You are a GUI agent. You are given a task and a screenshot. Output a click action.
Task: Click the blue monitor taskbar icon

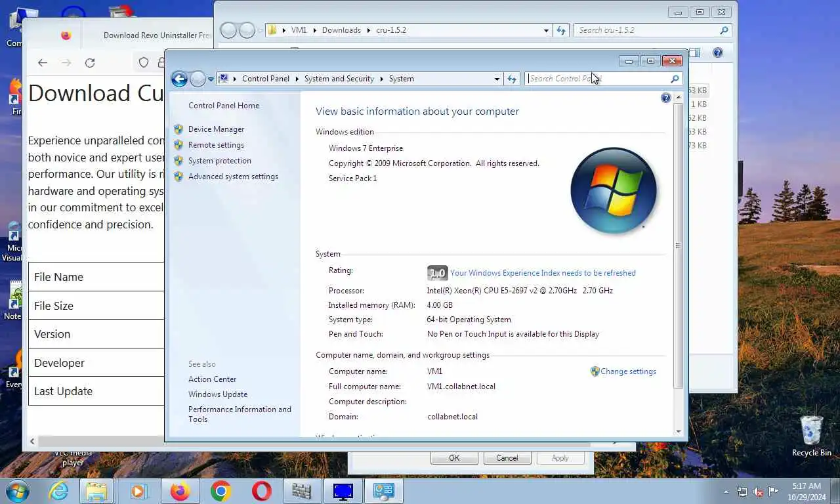coord(343,491)
